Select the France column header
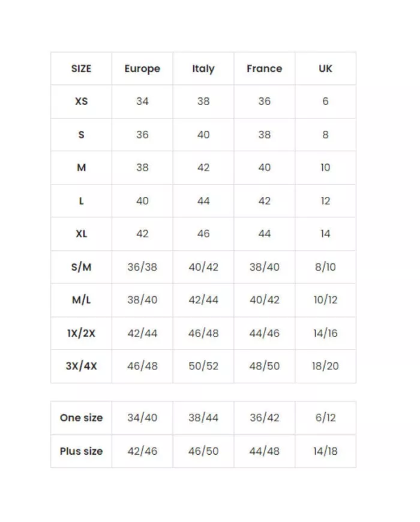This screenshot has height=522, width=420. click(x=264, y=68)
